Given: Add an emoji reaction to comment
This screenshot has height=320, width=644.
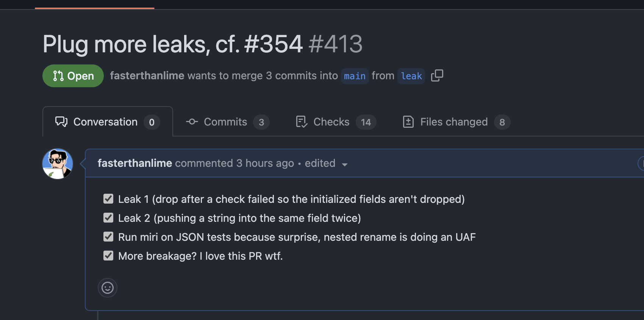Looking at the screenshot, I should coord(108,288).
